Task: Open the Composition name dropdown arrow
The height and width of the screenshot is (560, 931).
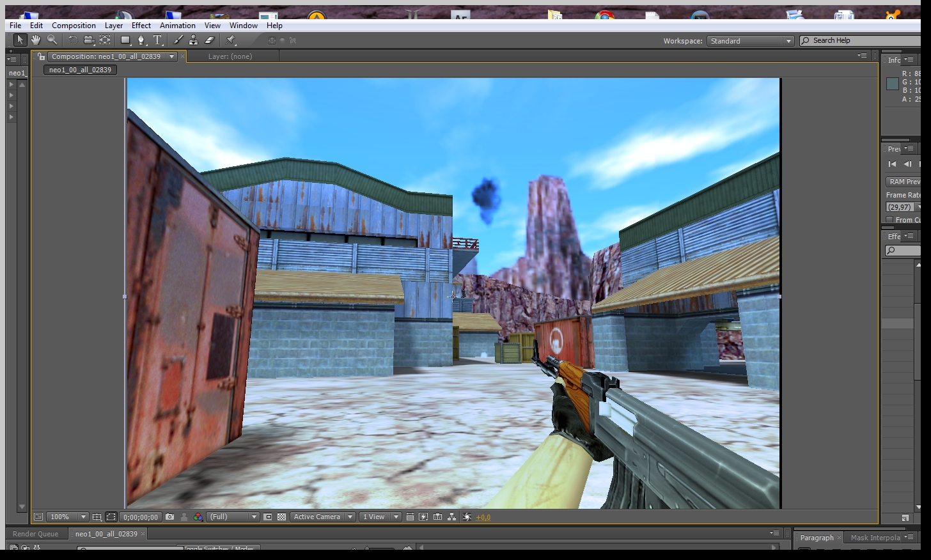Action: 171,56
